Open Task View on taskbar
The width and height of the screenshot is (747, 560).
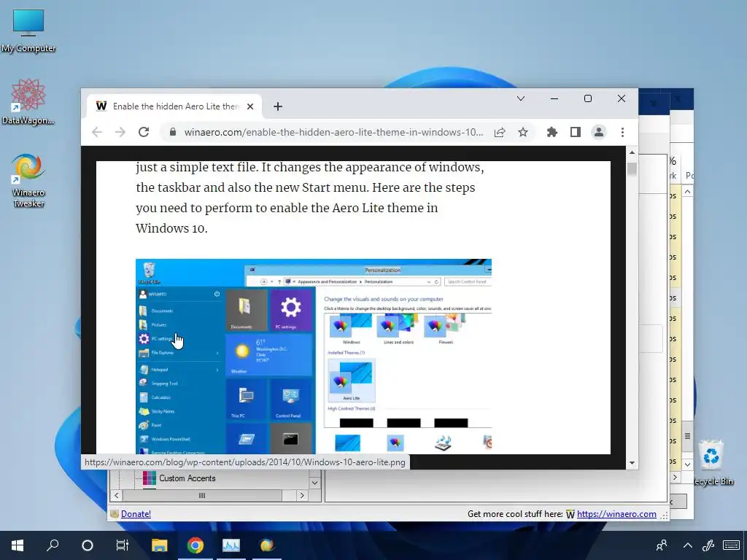123,545
